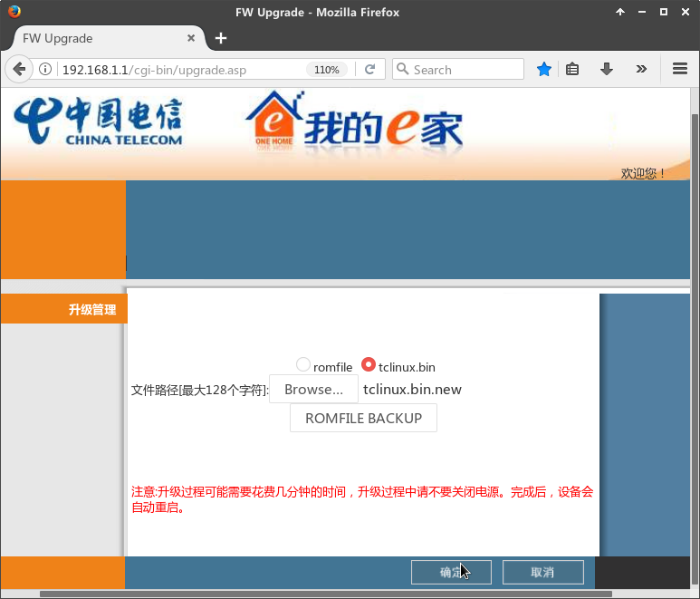This screenshot has height=599, width=700.
Task: Click the red 注意 upgrade warning text
Action: [x=362, y=499]
